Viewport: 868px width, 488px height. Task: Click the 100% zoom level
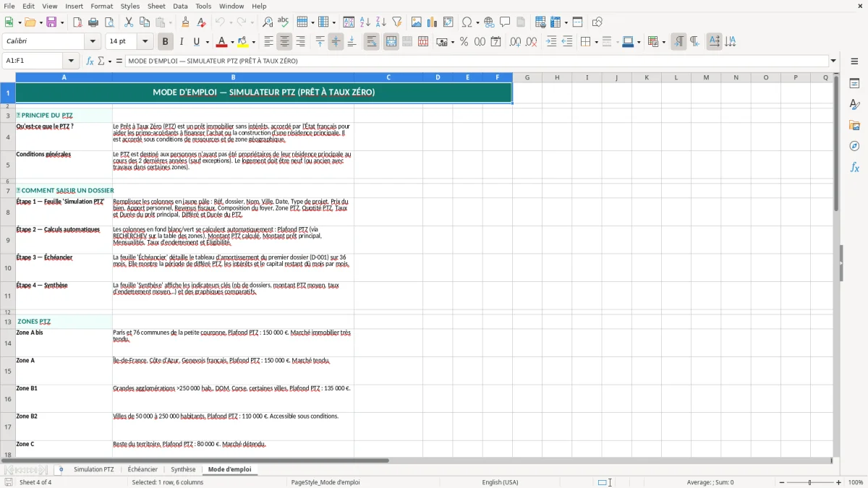click(856, 482)
